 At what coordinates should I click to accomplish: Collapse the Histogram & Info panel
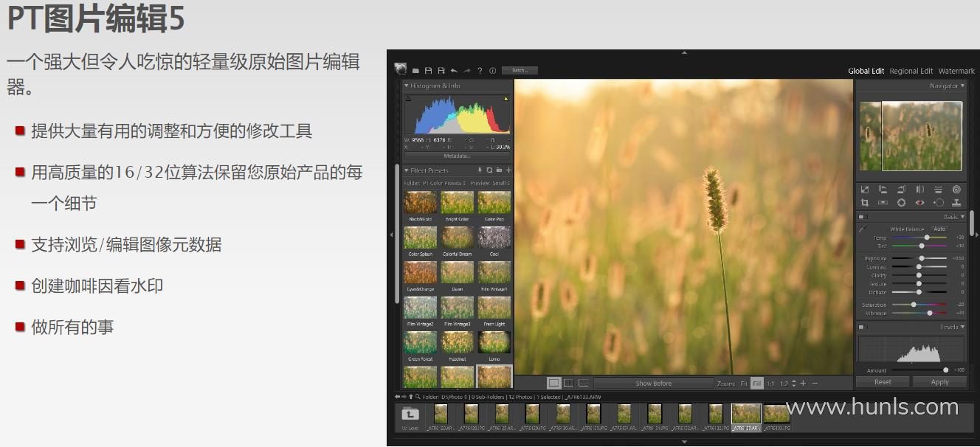[x=406, y=86]
